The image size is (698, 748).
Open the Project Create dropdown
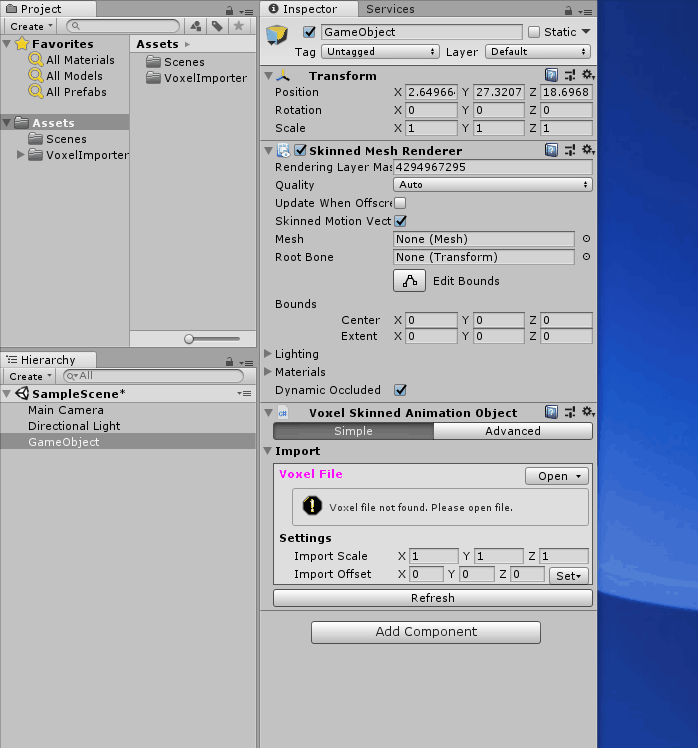(31, 26)
